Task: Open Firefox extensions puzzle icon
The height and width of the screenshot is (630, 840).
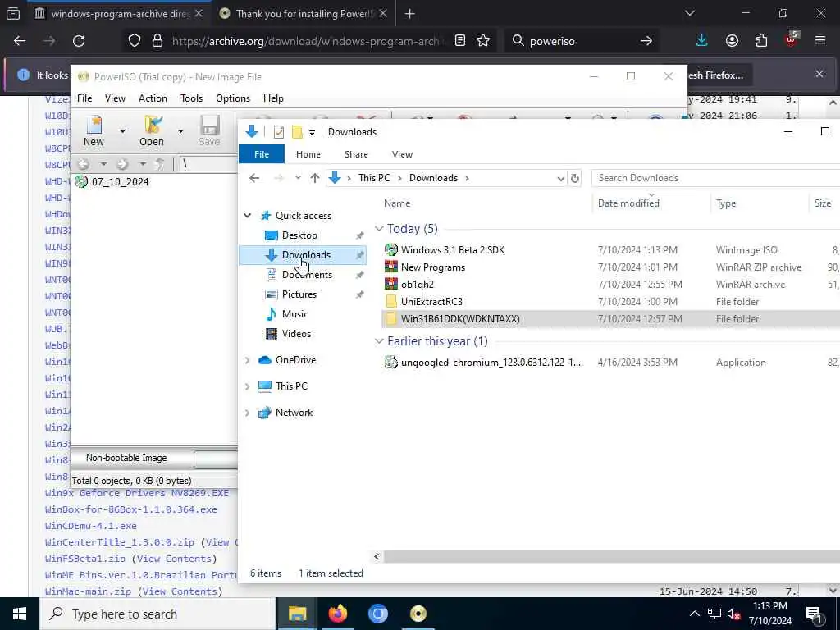Action: tap(761, 41)
